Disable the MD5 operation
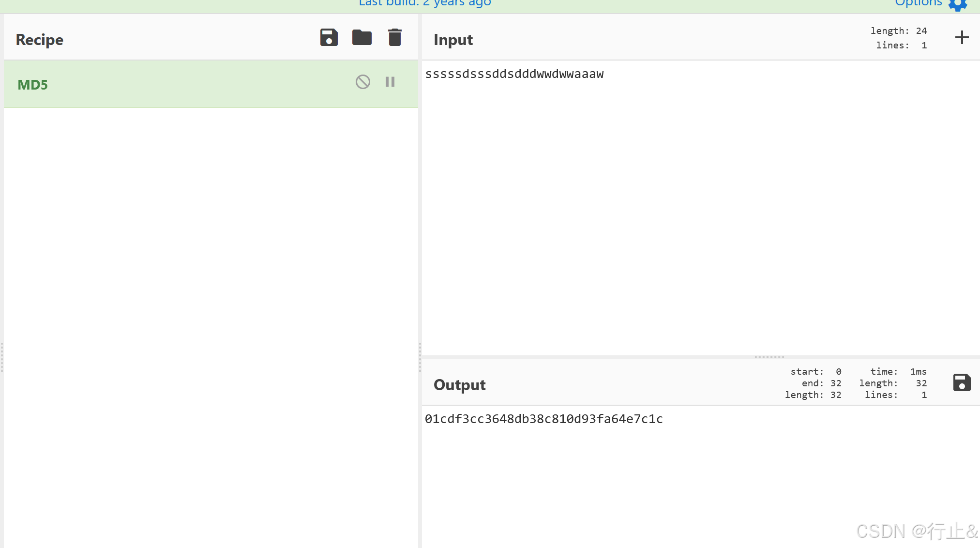This screenshot has width=980, height=548. pyautogui.click(x=362, y=82)
